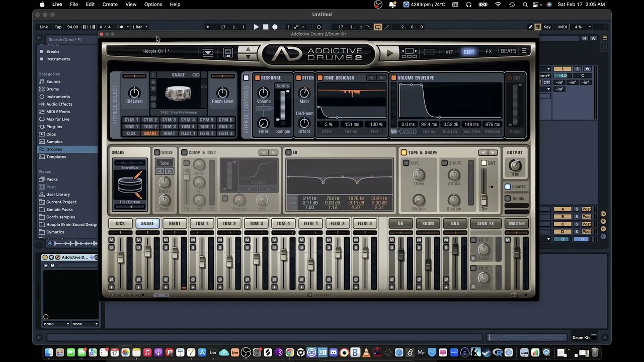Click the macOS Spotlight search icon
Image resolution: width=644 pixels, height=362 pixels.
[525, 4]
